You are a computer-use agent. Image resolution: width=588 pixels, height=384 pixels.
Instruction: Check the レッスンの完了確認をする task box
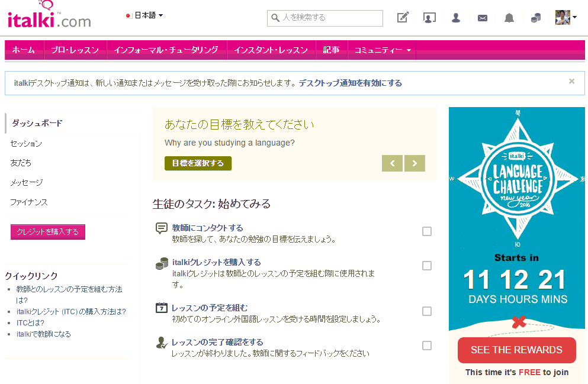pos(427,346)
